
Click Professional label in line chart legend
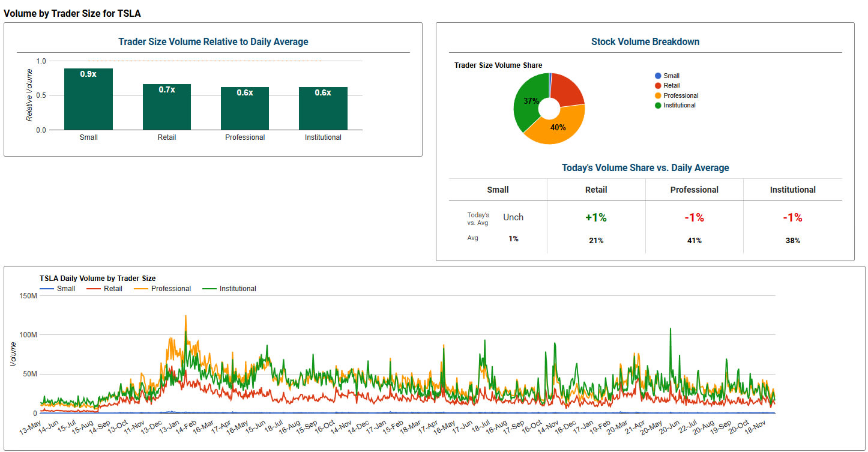click(x=171, y=289)
